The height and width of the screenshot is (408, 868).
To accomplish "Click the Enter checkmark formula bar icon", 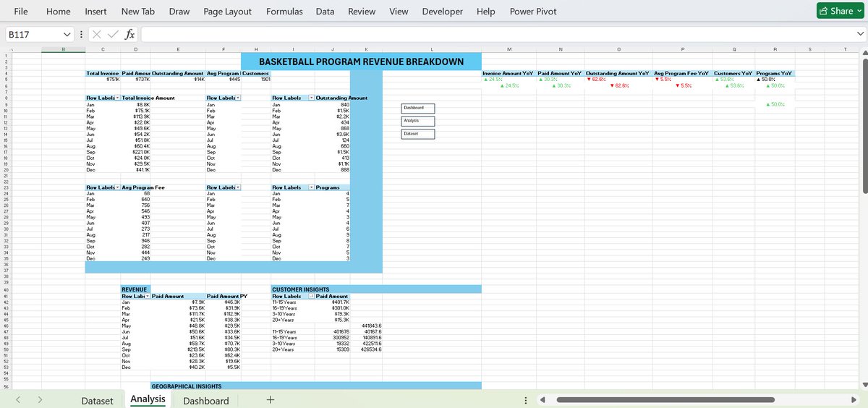I will pos(114,34).
